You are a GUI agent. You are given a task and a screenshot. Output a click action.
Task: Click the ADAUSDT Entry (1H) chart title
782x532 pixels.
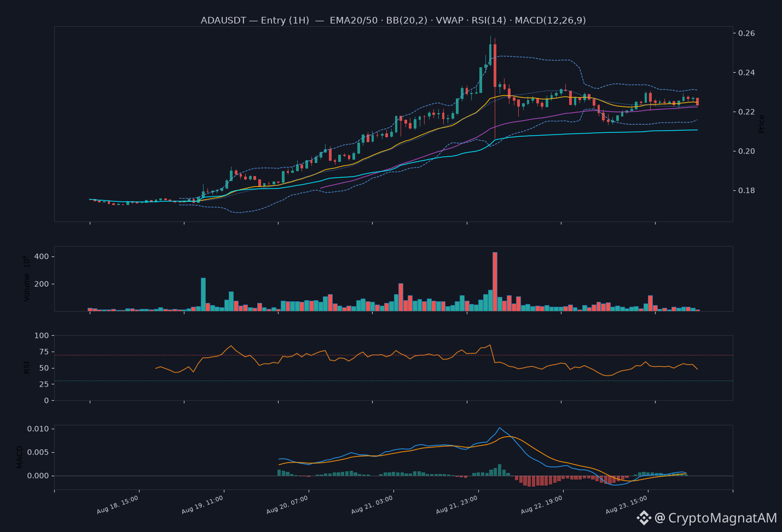click(393, 20)
